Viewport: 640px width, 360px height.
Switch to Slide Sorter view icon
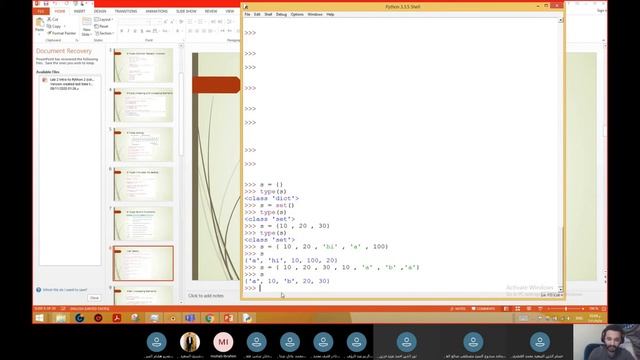518,309
